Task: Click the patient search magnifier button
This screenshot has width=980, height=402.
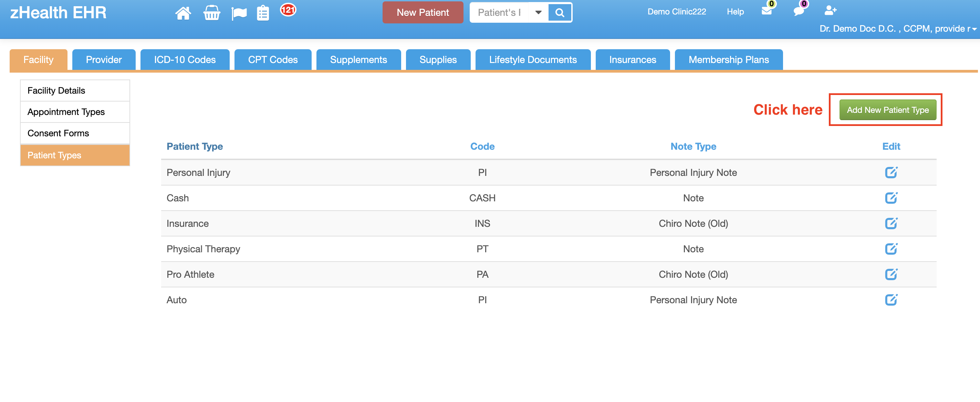Action: click(559, 13)
